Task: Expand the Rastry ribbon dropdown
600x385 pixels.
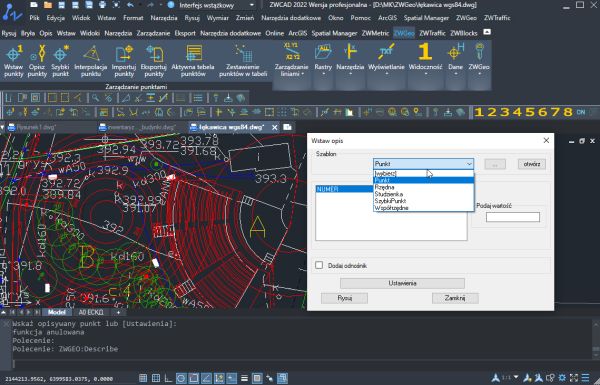Action: tap(323, 70)
